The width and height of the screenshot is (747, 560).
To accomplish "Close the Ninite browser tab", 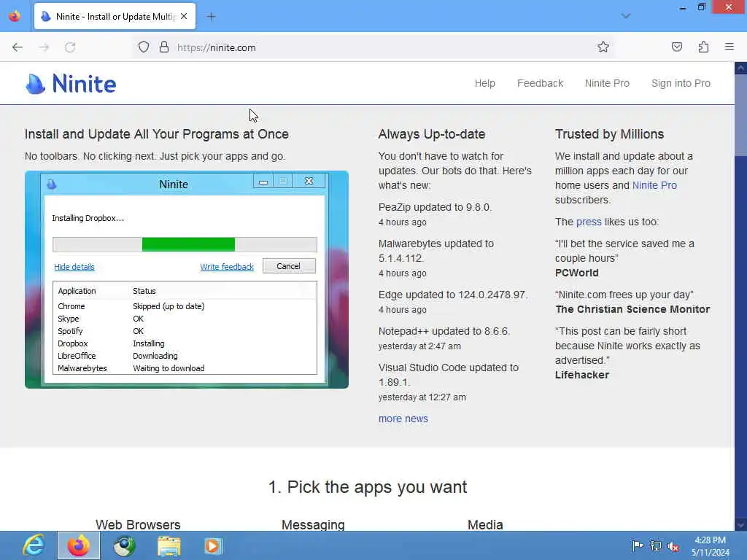I will [x=184, y=16].
